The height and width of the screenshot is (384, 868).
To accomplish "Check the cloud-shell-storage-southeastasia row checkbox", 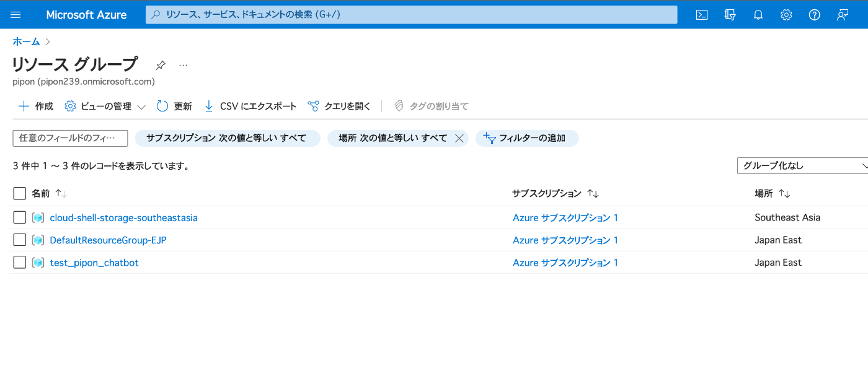I will click(20, 217).
